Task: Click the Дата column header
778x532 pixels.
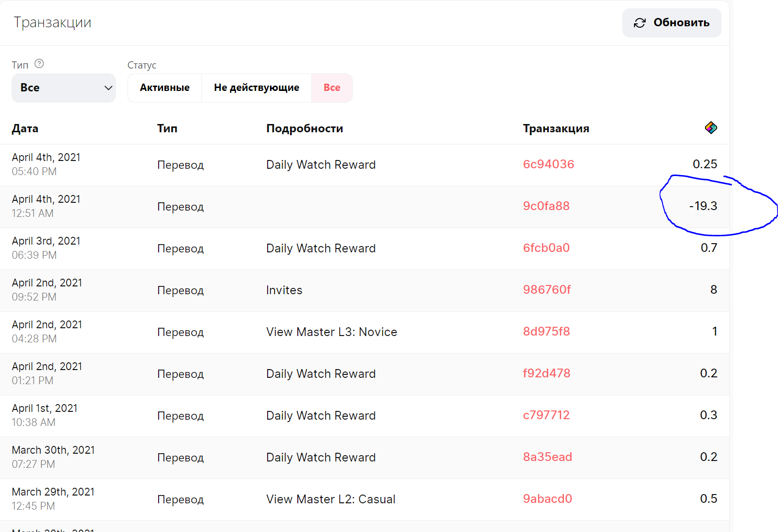Action: coord(25,129)
